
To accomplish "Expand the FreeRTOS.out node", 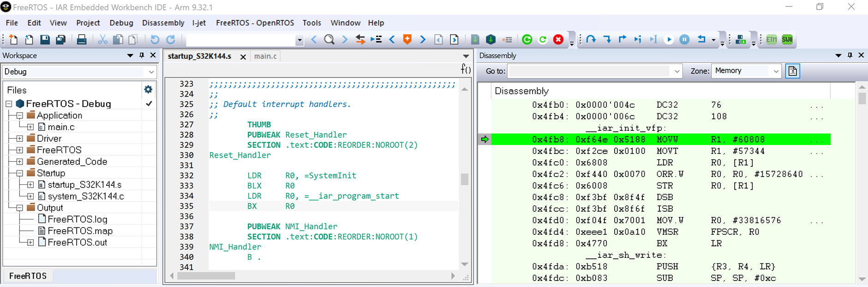I will coord(30,243).
